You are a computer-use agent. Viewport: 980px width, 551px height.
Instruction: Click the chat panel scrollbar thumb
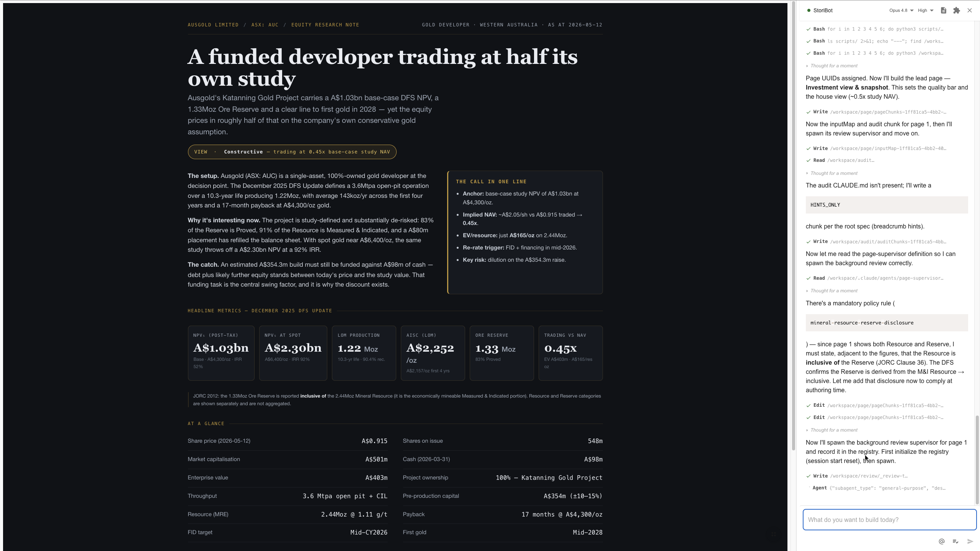click(x=977, y=459)
